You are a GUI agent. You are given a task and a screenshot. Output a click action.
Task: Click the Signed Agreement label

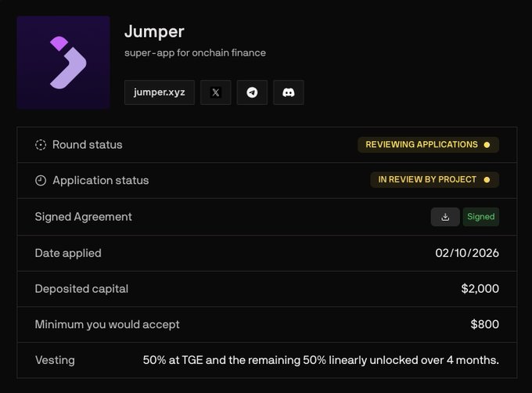(x=84, y=217)
